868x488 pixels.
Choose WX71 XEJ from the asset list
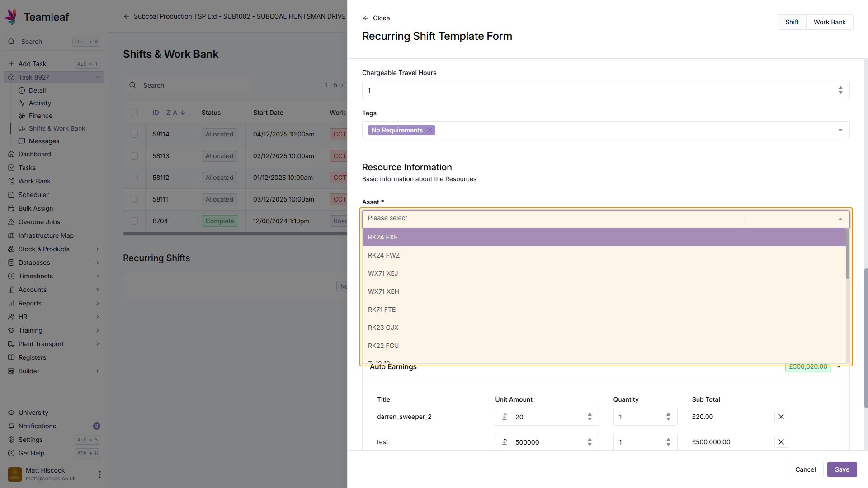point(383,273)
